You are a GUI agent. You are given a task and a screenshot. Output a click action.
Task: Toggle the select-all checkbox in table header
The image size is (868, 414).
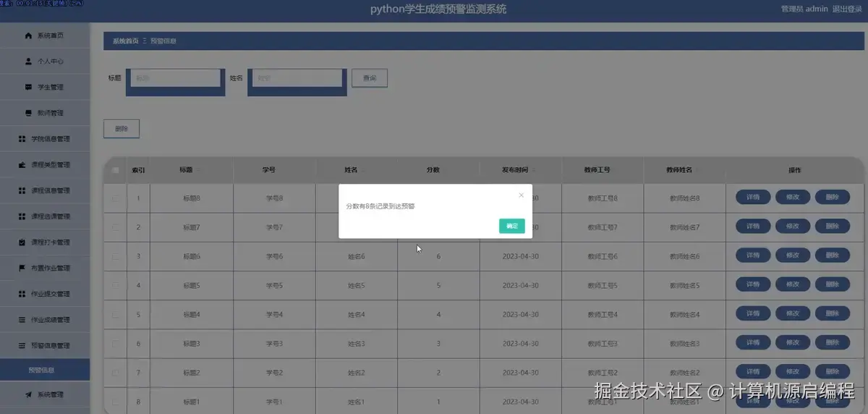(116, 170)
